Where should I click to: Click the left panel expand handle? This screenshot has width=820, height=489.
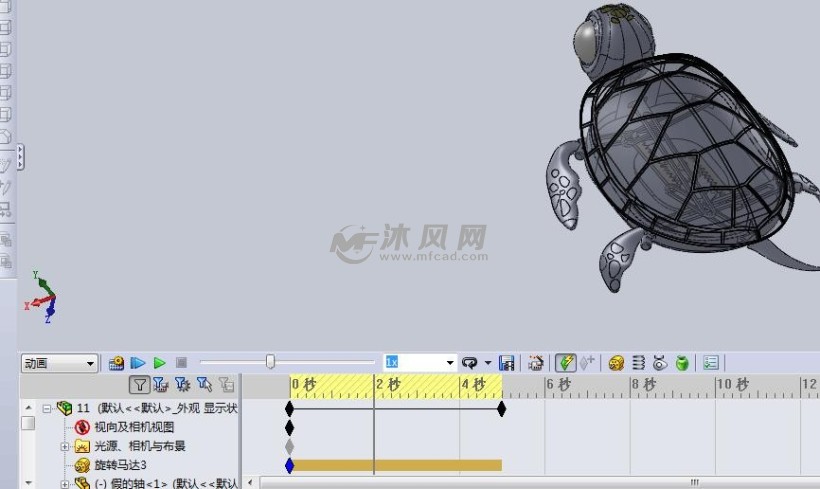coord(20,157)
